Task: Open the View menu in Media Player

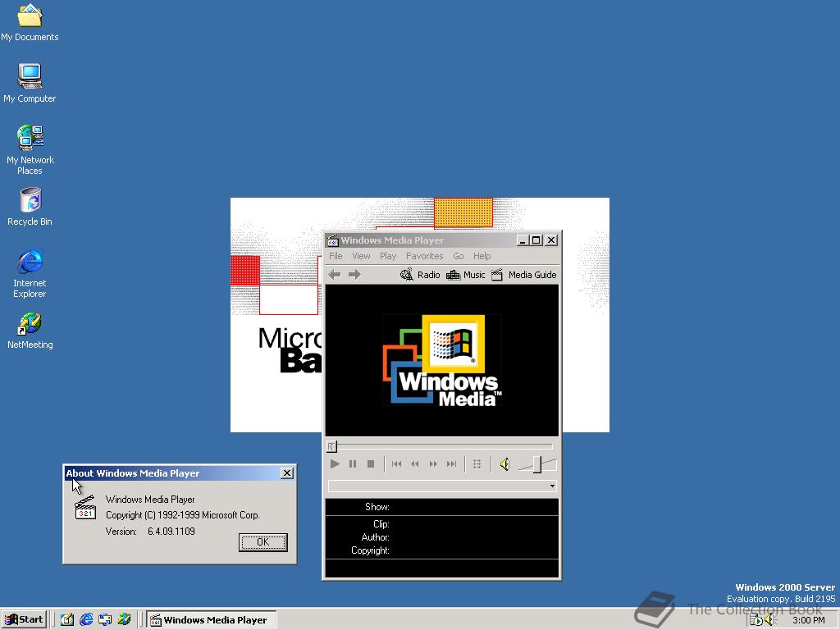Action: pos(361,256)
